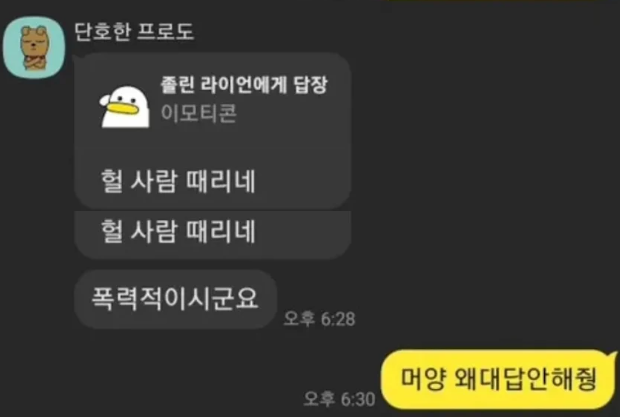This screenshot has width=620, height=417.
Task: Select the standalone 헐 사람 때리네 bubble below the reply
Action: pyautogui.click(x=213, y=234)
